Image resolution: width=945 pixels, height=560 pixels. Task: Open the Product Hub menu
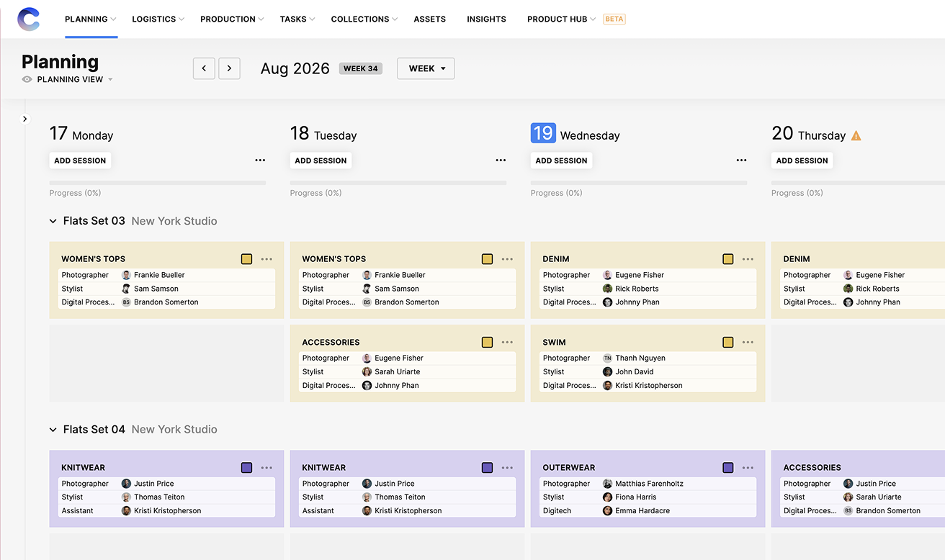click(x=561, y=19)
